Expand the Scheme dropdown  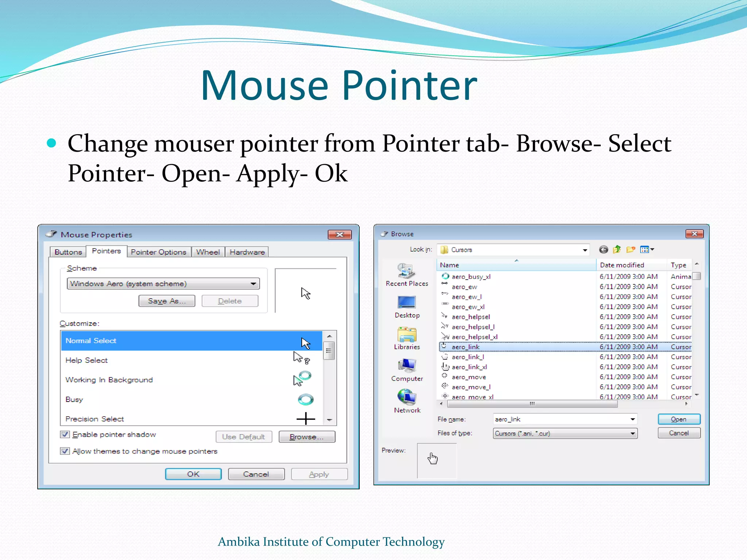point(253,284)
